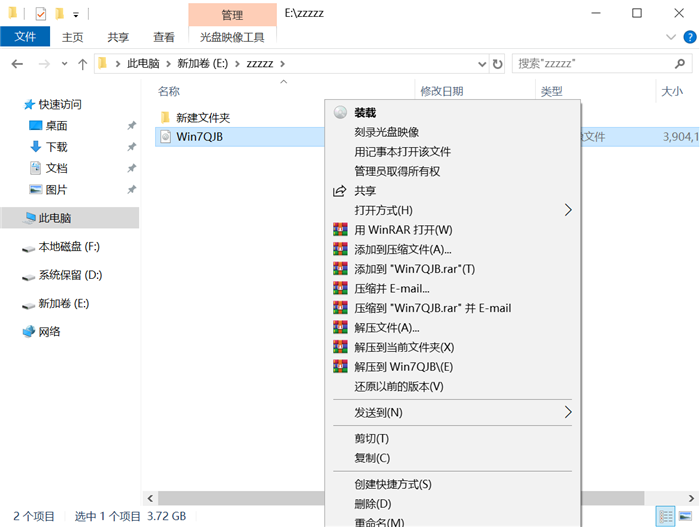Click 此电脑 breadcrumb in address bar

coord(143,64)
